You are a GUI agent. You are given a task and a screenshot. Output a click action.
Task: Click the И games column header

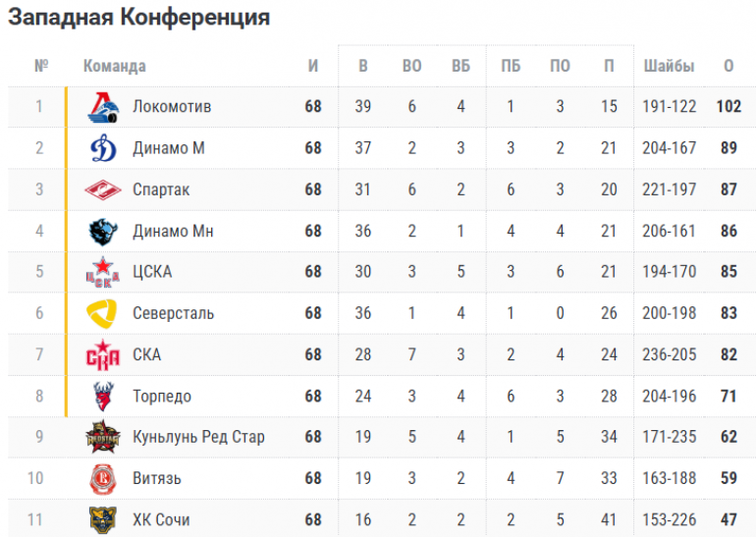click(313, 66)
